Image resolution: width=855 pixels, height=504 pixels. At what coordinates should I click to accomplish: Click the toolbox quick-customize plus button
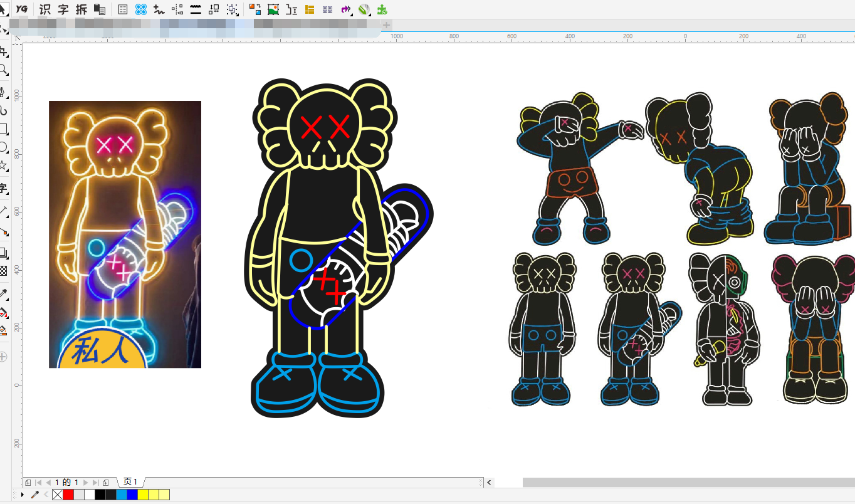pyautogui.click(x=3, y=357)
